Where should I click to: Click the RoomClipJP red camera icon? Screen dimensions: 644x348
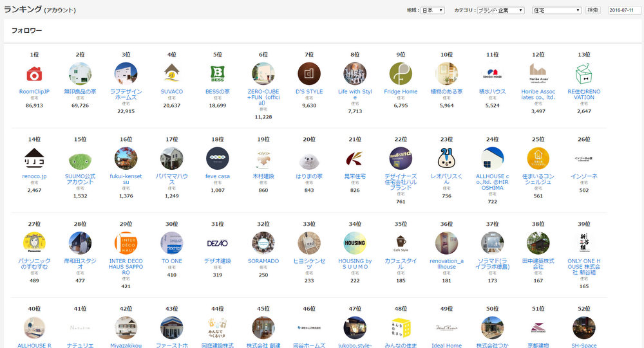point(35,74)
